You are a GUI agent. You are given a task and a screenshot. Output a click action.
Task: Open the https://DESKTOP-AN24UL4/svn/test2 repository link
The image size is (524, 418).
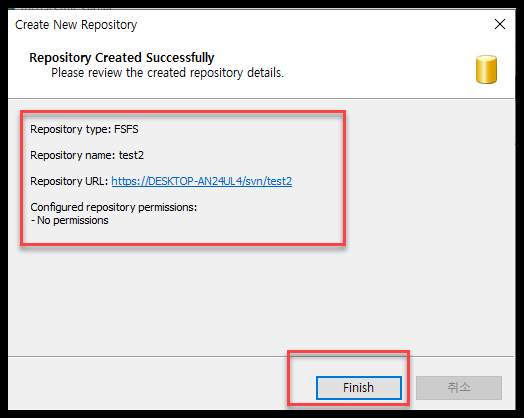pyautogui.click(x=202, y=181)
